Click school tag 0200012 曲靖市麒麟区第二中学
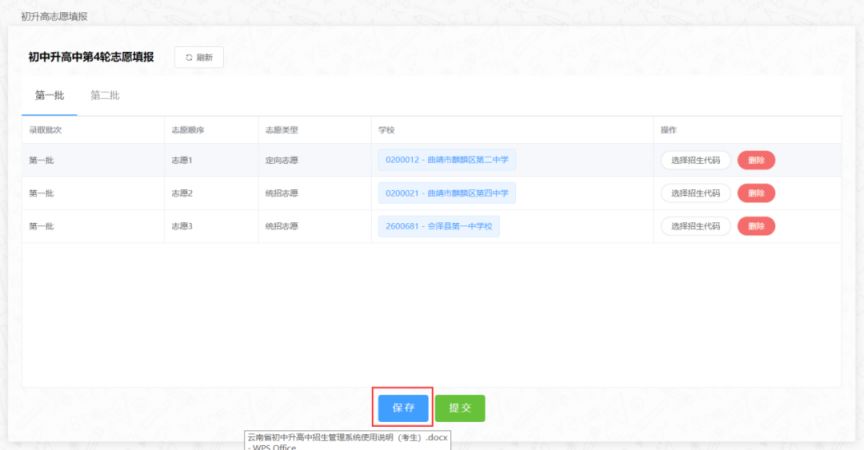Viewport: 864px width, 450px height. [x=447, y=160]
